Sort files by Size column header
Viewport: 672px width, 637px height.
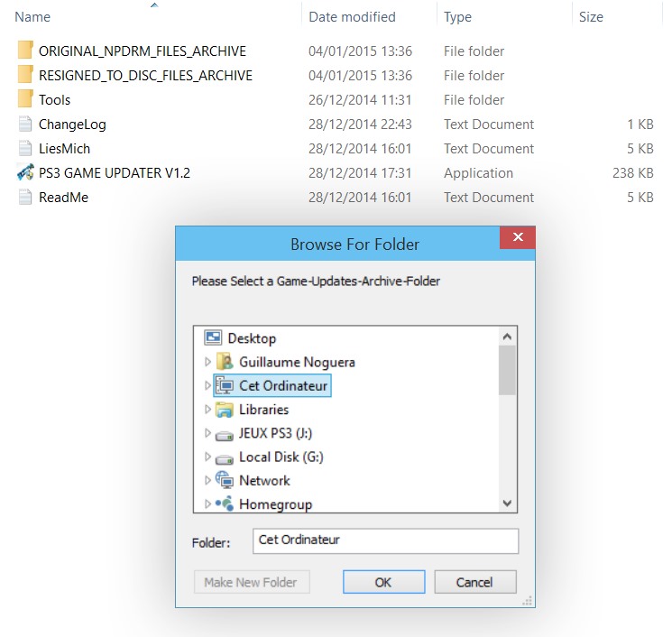(591, 17)
